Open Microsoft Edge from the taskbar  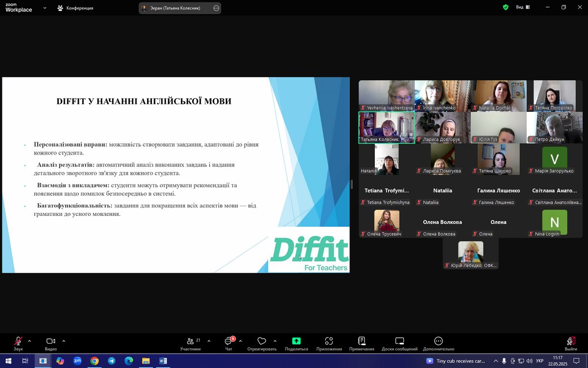tap(128, 361)
